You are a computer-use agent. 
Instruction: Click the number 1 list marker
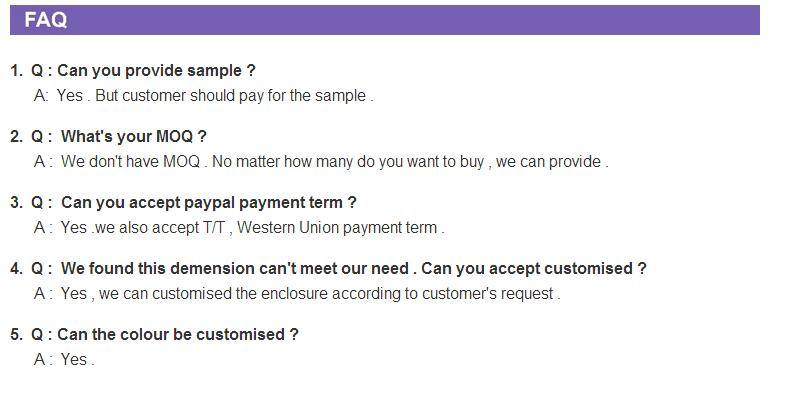16,71
